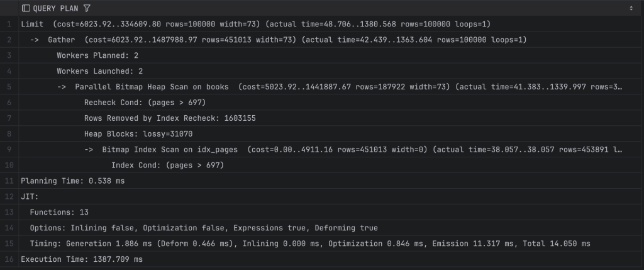Open the sort arrows in column header
This screenshot has width=644, height=270.
(x=631, y=8)
